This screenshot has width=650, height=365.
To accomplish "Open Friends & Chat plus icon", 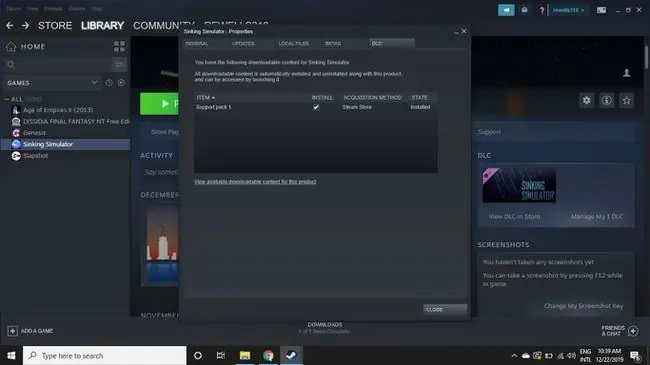I will (x=633, y=331).
